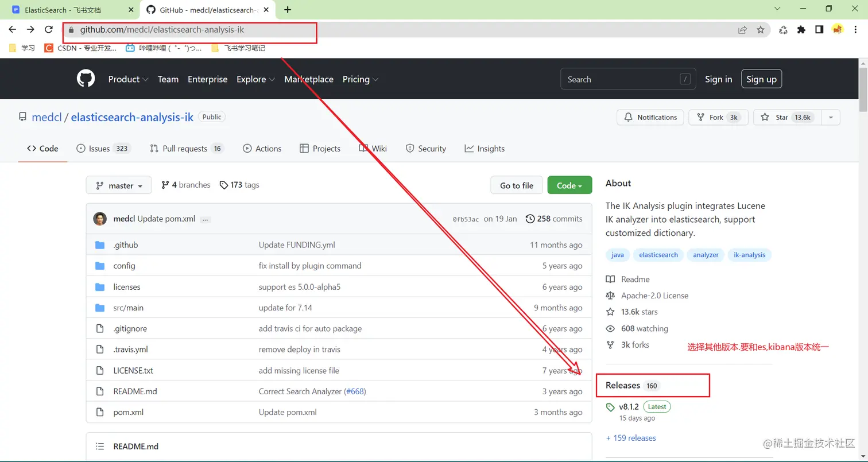Click the GitHub octocat logo

click(86, 79)
